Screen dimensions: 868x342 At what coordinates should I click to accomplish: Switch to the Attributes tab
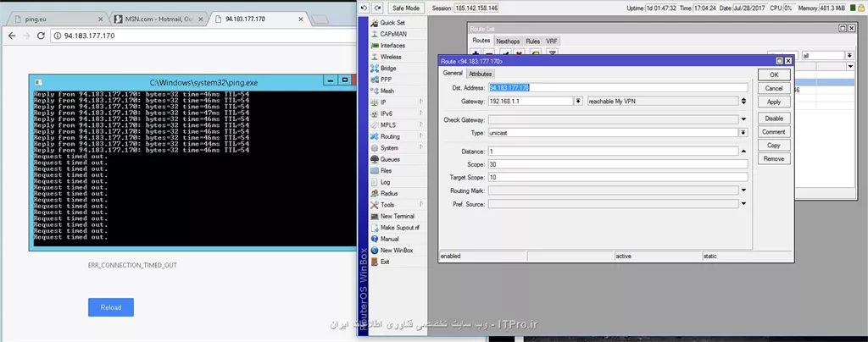click(480, 74)
